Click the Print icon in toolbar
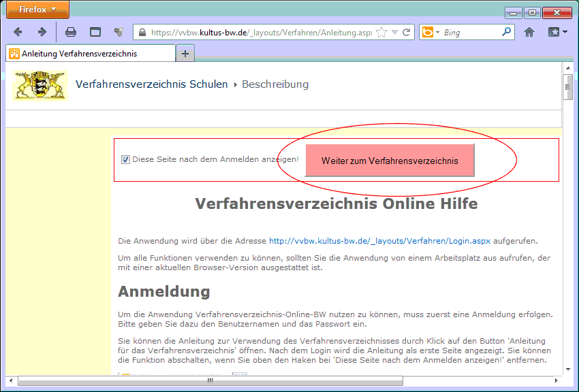 click(x=71, y=32)
